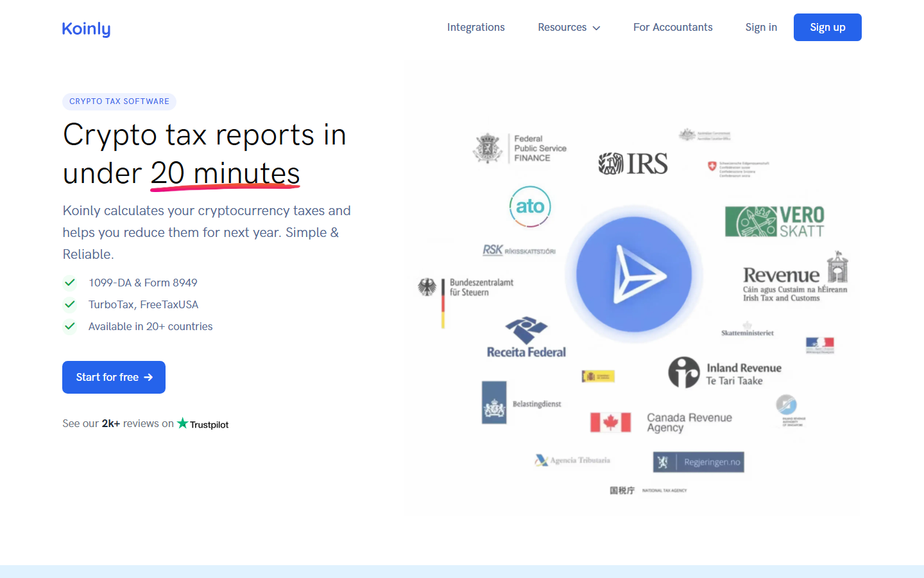Click the Irish Revenue logo
This screenshot has width=924, height=578.
795,277
